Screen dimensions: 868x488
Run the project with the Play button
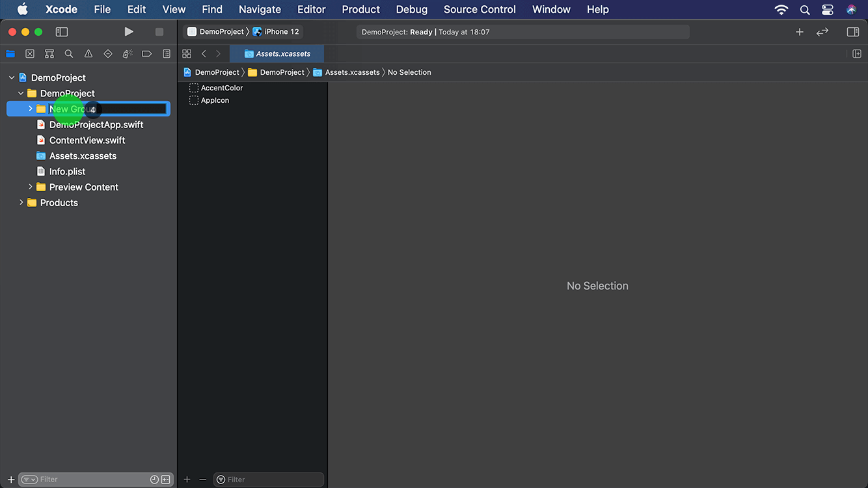[129, 32]
